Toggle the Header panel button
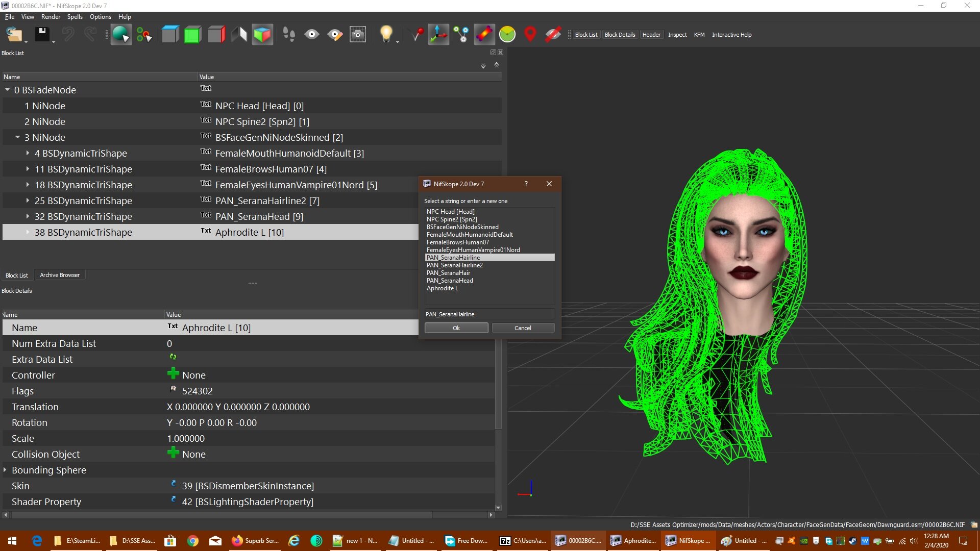Screen dimensions: 980x551 point(651,35)
